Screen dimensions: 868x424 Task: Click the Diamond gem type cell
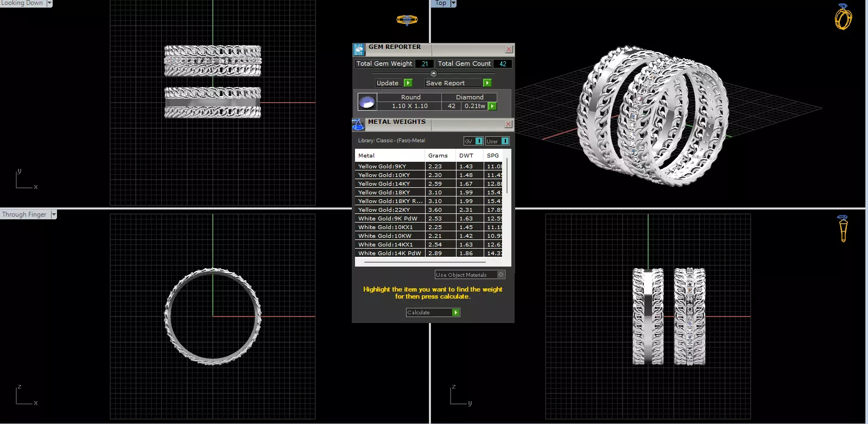coord(470,98)
